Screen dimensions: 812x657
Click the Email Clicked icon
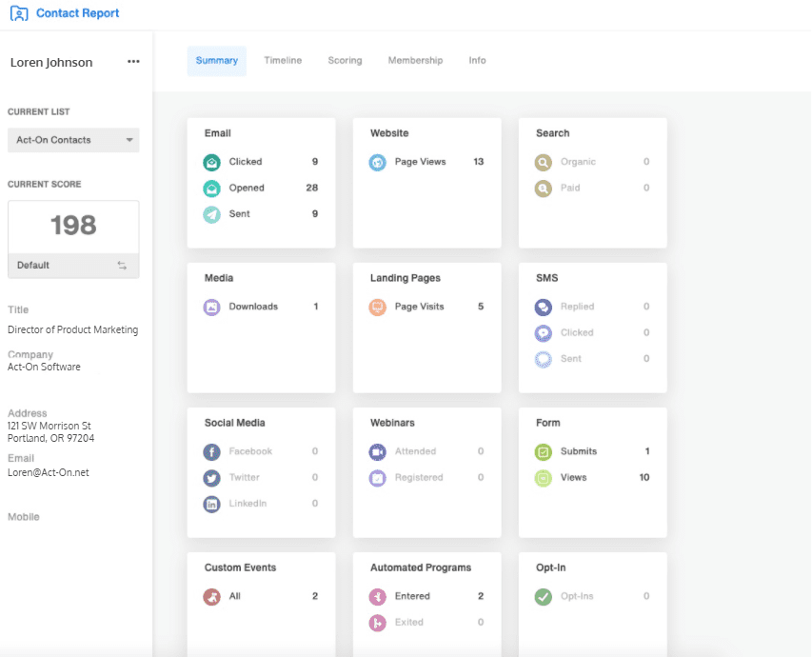click(211, 162)
